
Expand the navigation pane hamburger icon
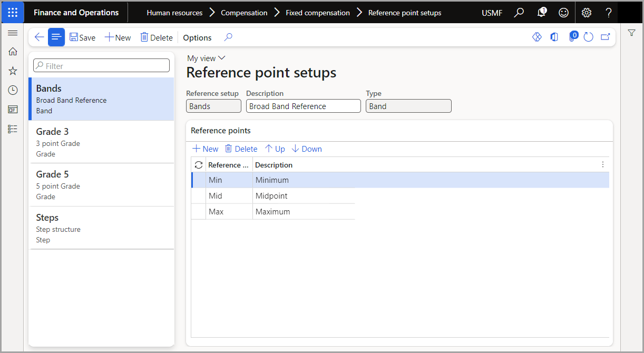pos(13,33)
